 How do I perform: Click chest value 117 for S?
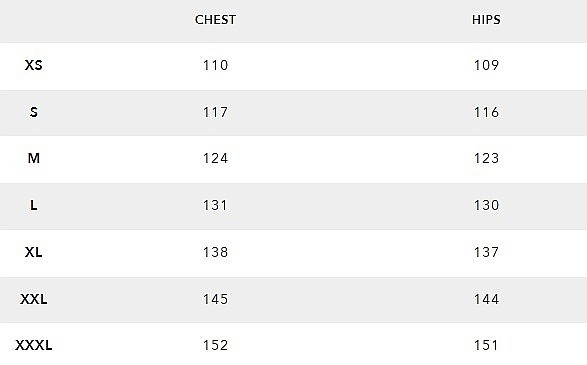coord(215,112)
